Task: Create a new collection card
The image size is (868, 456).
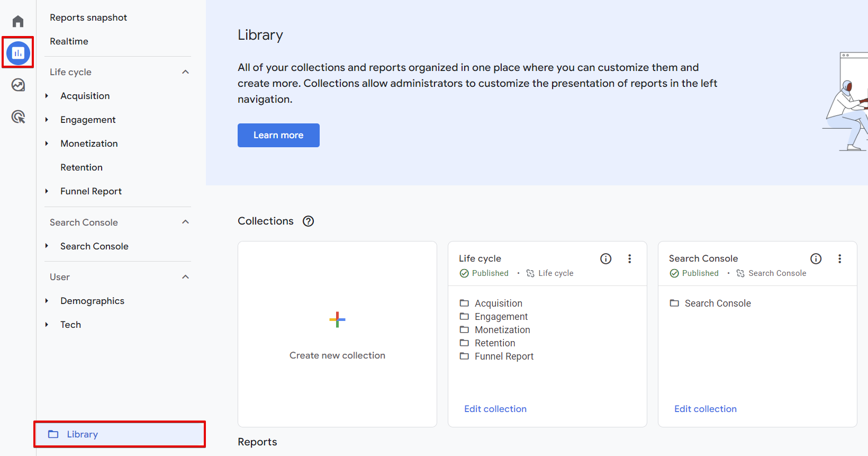Action: (x=337, y=334)
